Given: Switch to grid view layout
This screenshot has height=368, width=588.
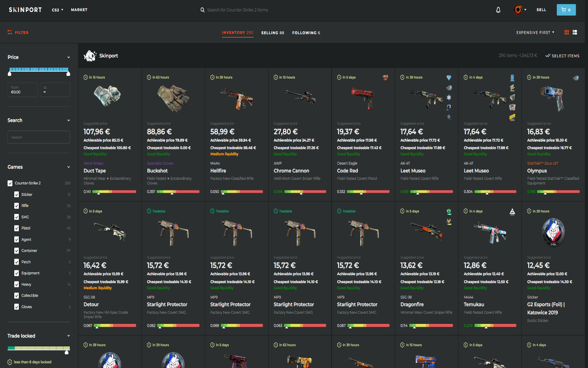Looking at the screenshot, I should [566, 32].
